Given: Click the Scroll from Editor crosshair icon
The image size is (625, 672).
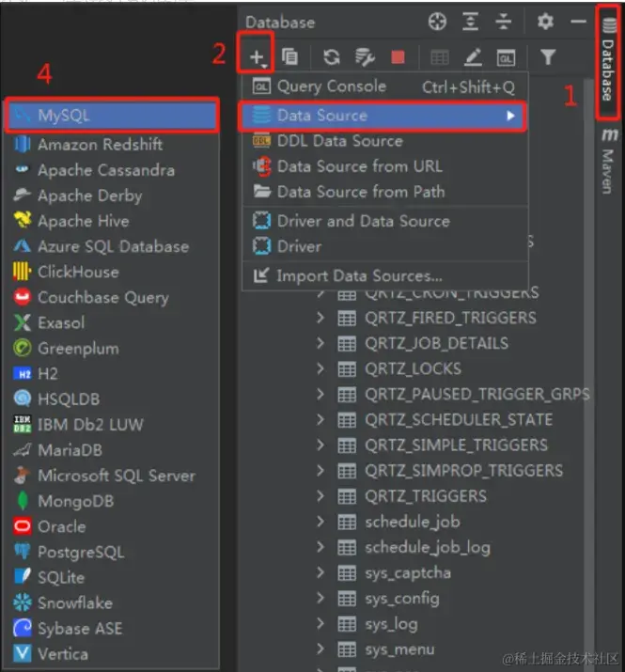Looking at the screenshot, I should tap(437, 21).
